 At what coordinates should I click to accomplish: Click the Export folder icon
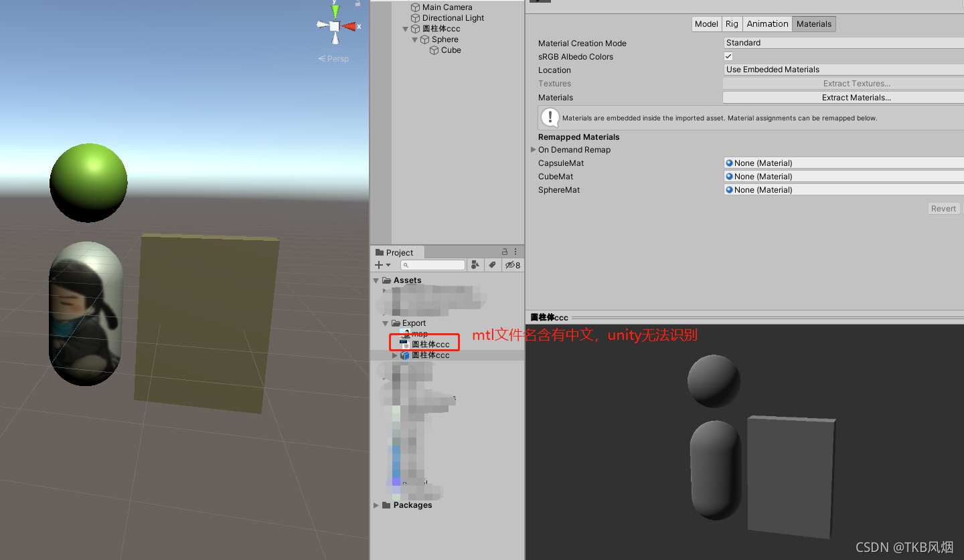point(396,323)
